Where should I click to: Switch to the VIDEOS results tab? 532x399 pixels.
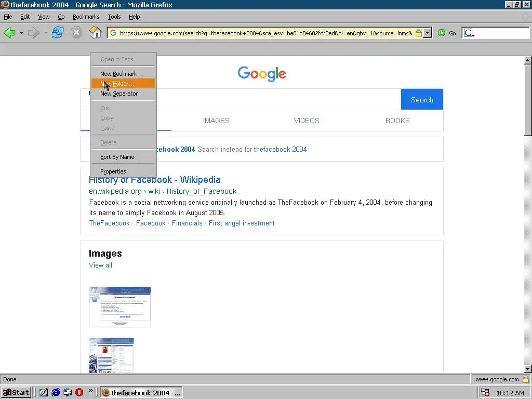click(x=307, y=121)
